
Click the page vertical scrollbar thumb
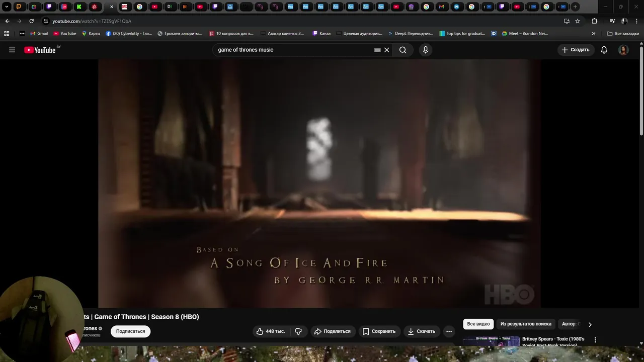pos(641,90)
